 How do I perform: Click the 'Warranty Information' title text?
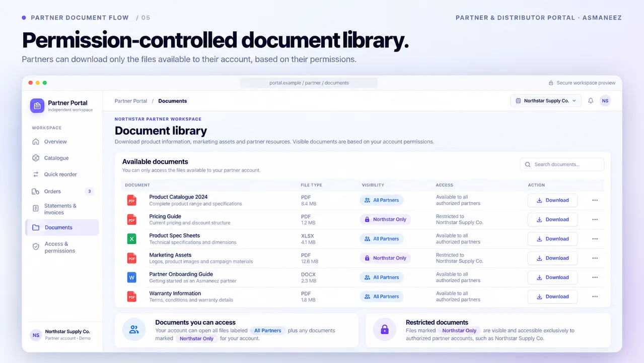coord(175,293)
